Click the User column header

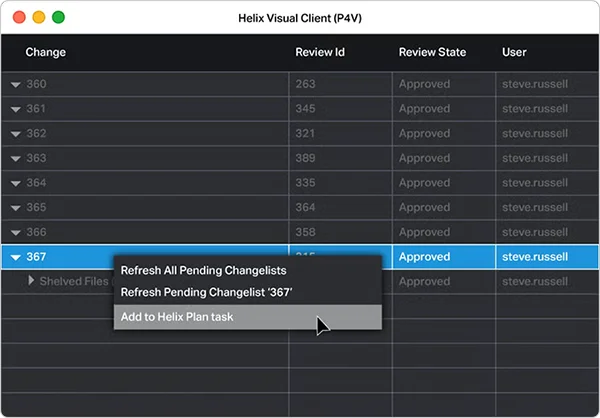coord(514,52)
